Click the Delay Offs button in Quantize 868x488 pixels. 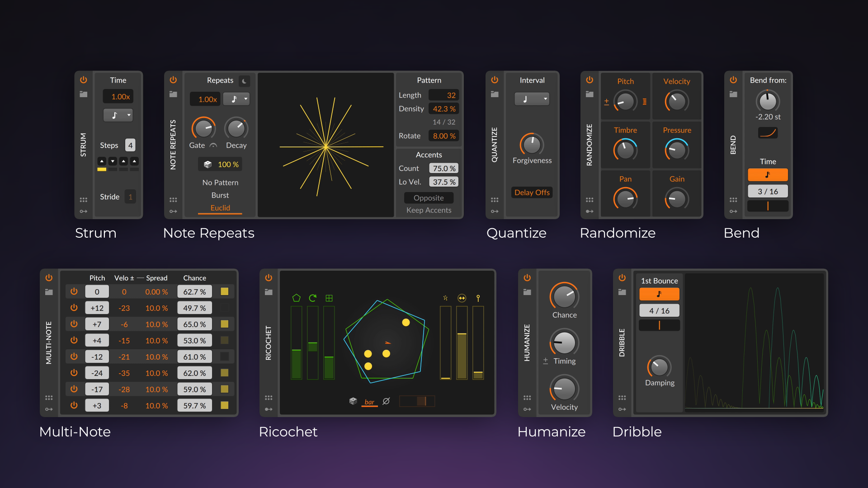pyautogui.click(x=532, y=192)
